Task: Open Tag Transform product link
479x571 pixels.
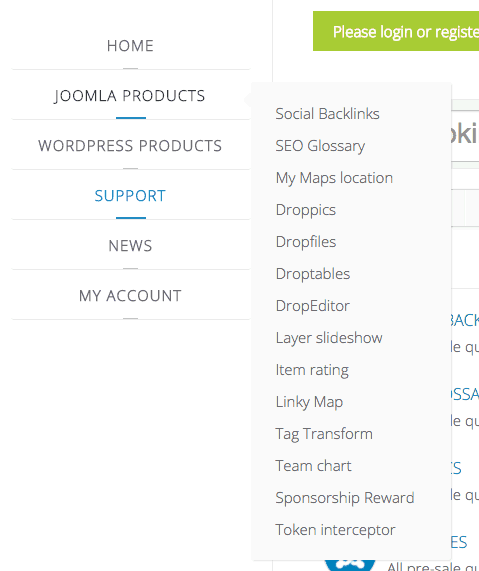Action: coord(324,434)
